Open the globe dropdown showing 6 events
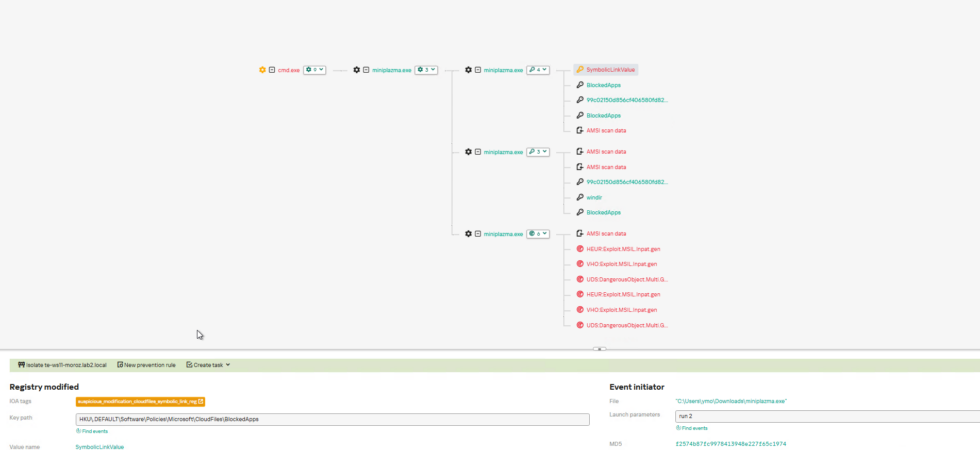The width and height of the screenshot is (980, 450). click(538, 234)
